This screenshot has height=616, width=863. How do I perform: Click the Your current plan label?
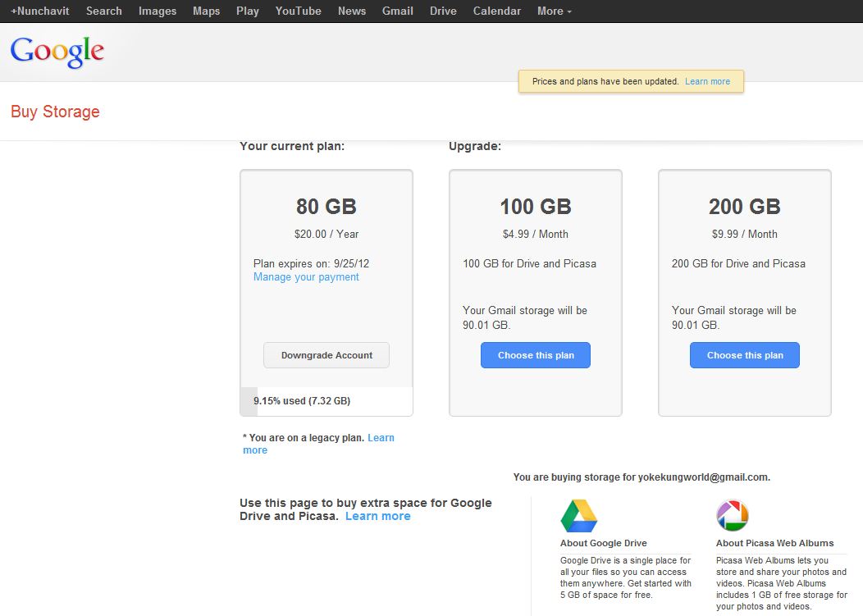(x=292, y=147)
